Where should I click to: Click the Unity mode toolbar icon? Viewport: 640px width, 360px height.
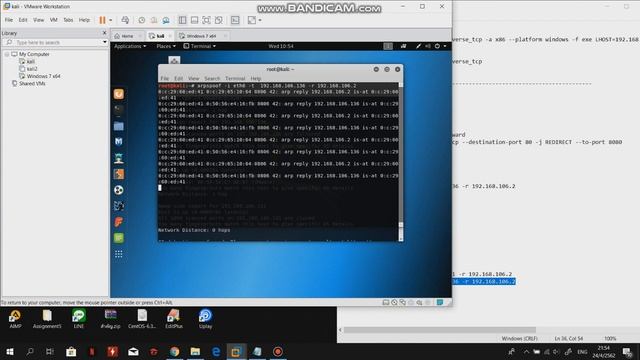point(219,20)
